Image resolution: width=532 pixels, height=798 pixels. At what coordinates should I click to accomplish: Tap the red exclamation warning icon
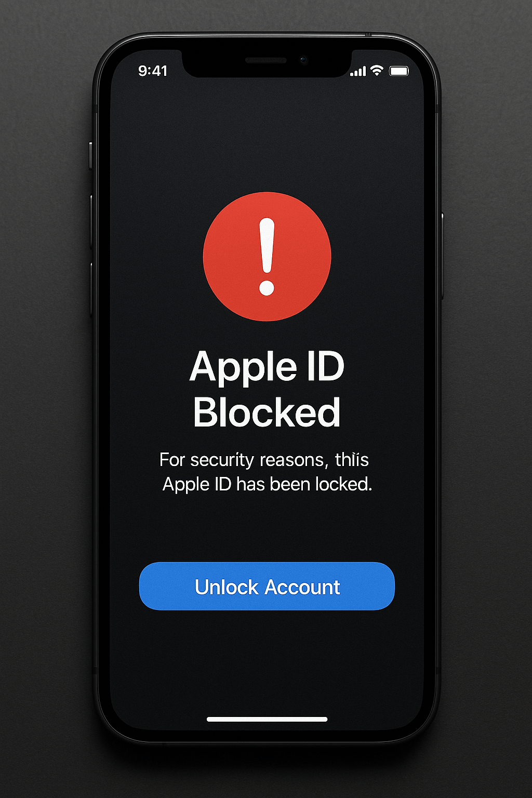click(267, 257)
